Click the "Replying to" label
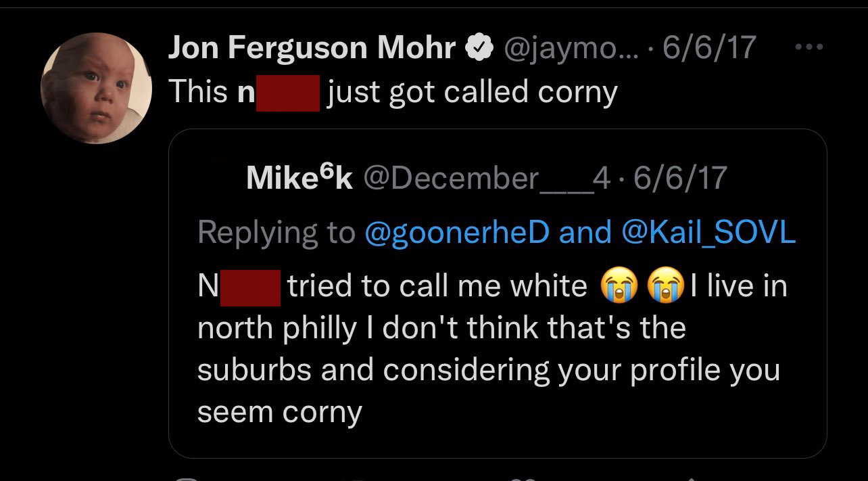 [276, 232]
